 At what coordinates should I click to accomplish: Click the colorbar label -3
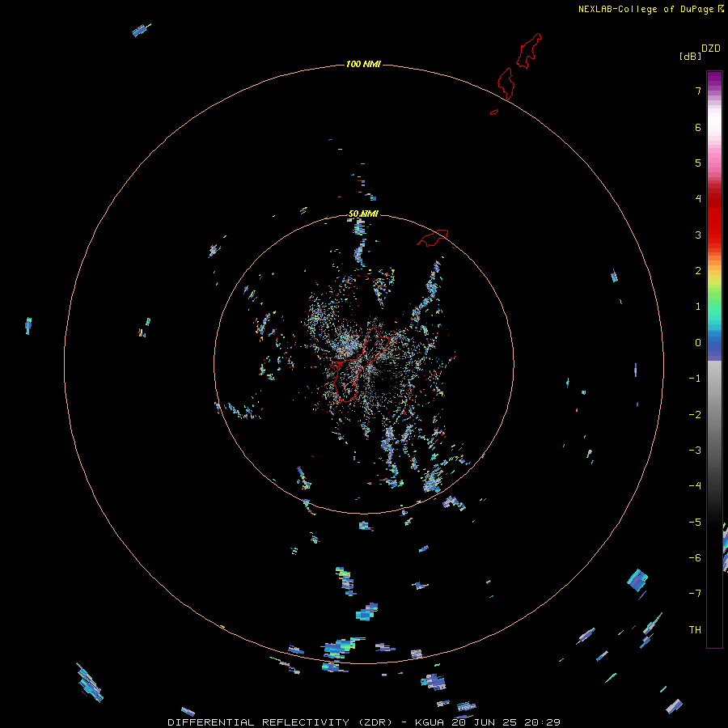click(x=695, y=451)
